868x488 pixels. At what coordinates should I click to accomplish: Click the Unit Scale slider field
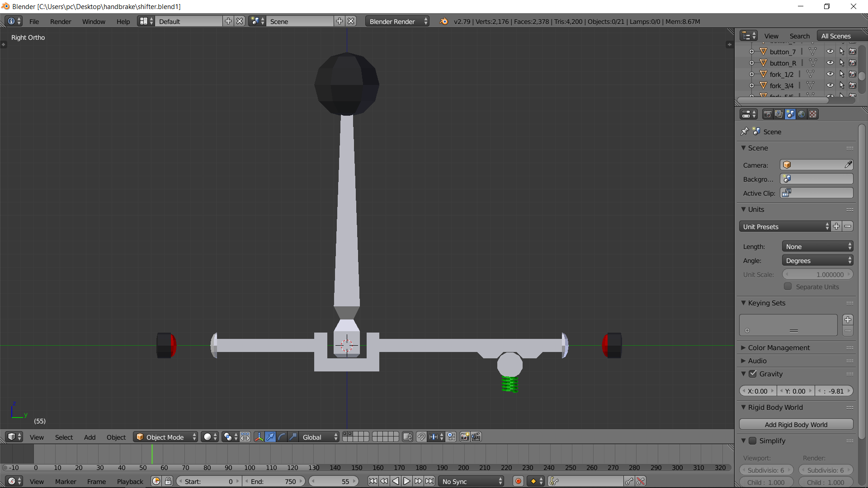817,274
